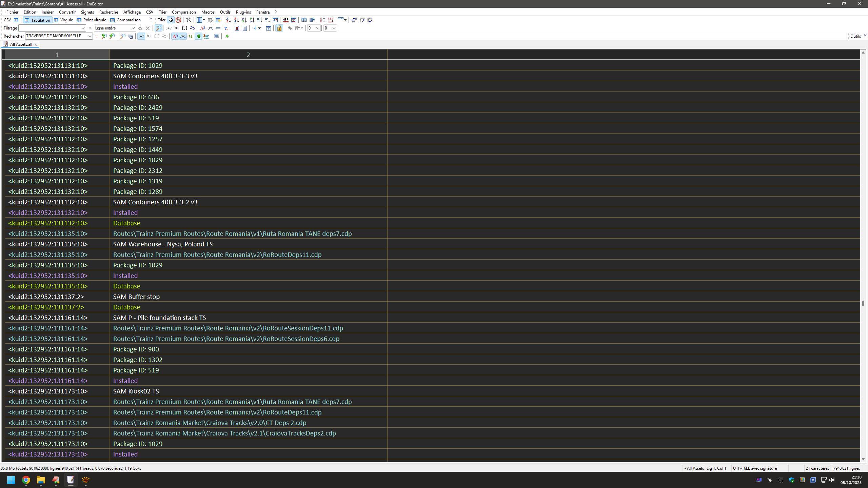Click the red cancel sort icon
The image size is (868, 488).
coord(178,20)
